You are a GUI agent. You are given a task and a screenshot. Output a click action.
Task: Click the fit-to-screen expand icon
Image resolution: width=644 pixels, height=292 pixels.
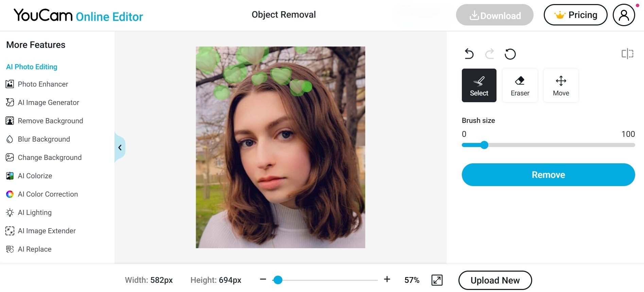pos(437,280)
